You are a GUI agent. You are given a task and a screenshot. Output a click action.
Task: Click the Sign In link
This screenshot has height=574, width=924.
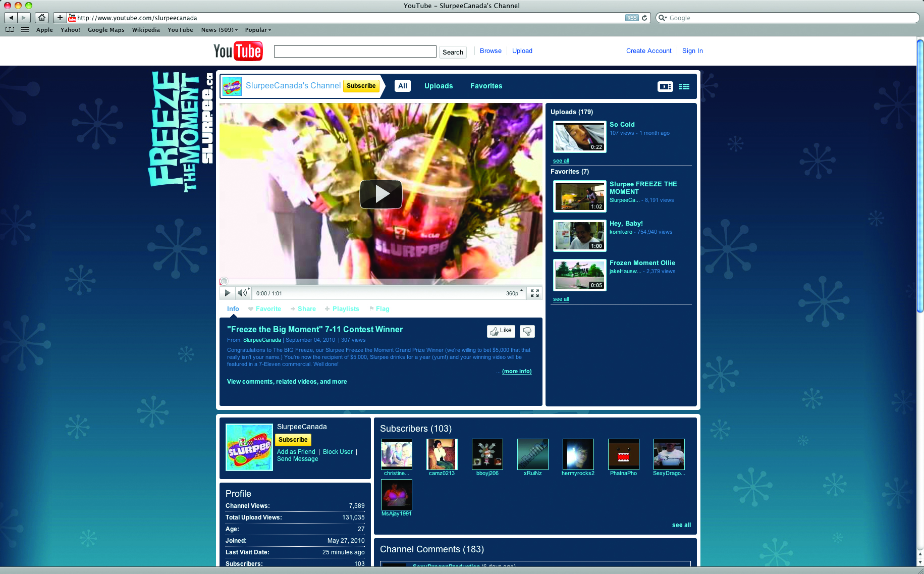click(692, 51)
